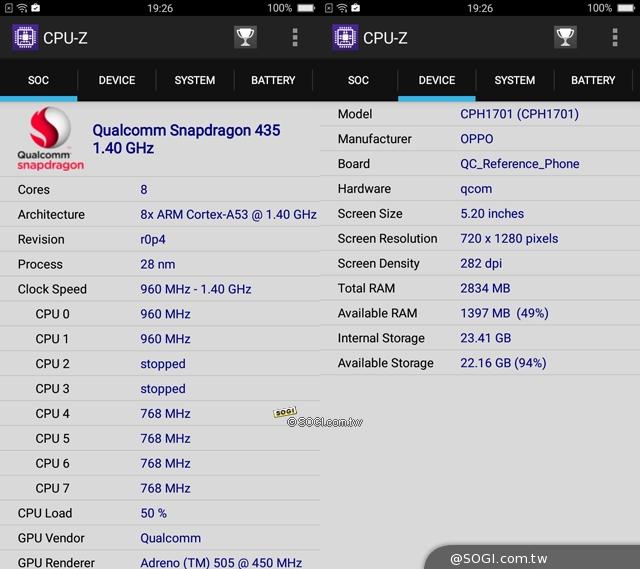The height and width of the screenshot is (569, 640).
Task: Tap the CPU 0 row
Action: (x=160, y=314)
